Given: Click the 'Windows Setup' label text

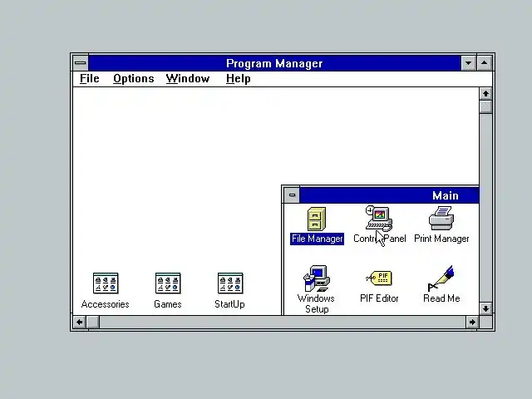Looking at the screenshot, I should point(316,303).
